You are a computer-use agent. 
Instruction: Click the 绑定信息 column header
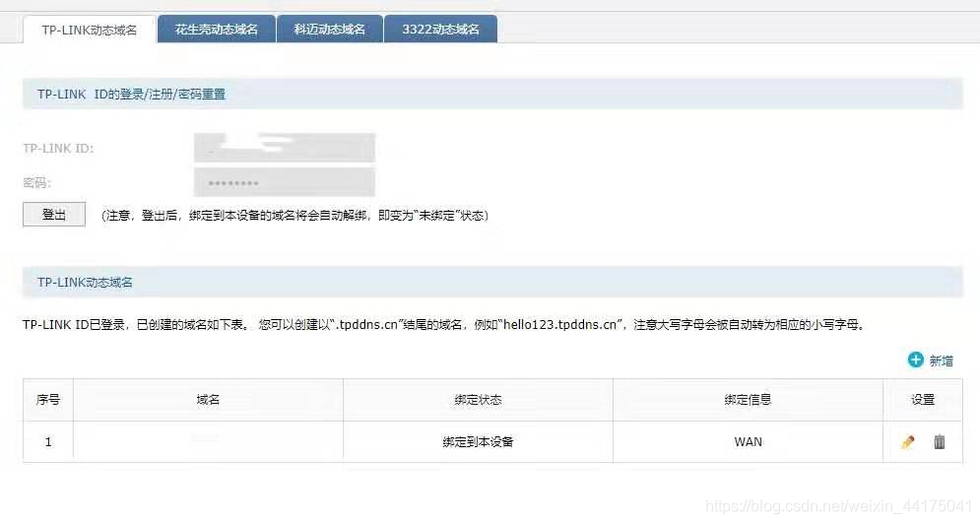click(x=749, y=400)
